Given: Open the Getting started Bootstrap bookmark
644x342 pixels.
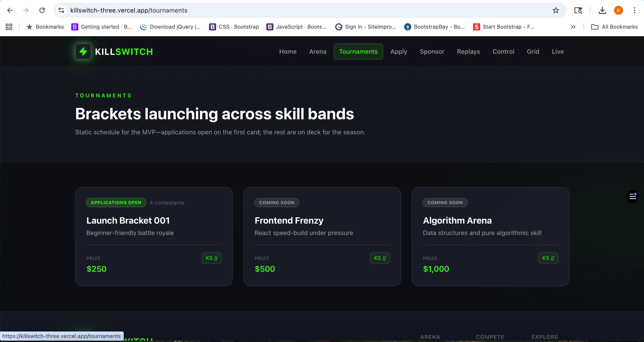Looking at the screenshot, I should tap(102, 27).
